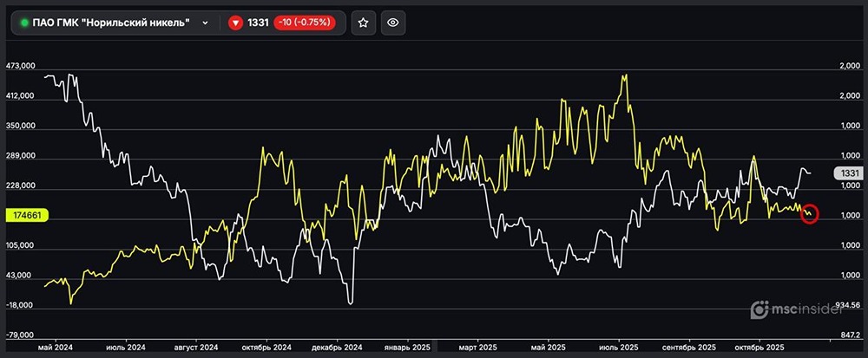Click the 43,000 left axis value
The image size is (868, 358).
[20, 275]
